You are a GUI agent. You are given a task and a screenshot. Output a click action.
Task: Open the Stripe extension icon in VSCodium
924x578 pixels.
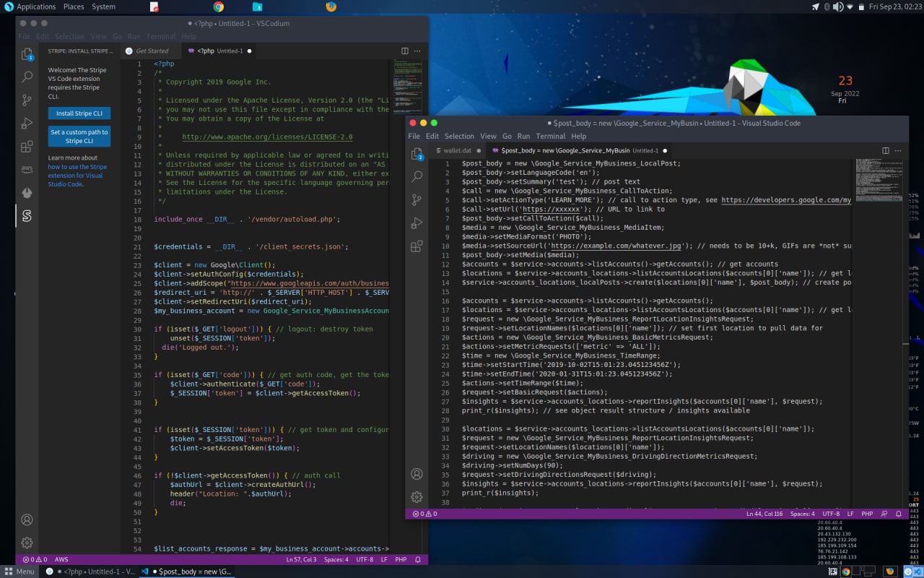pyautogui.click(x=27, y=216)
